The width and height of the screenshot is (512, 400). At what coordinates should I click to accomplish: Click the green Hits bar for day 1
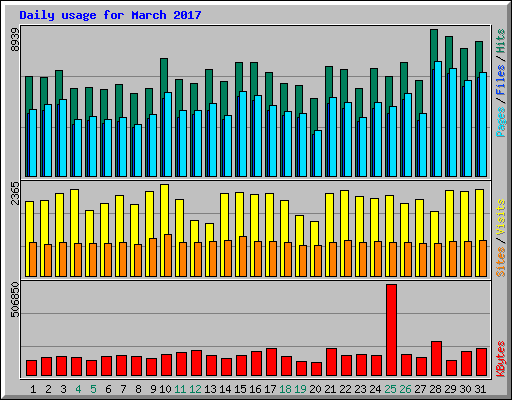(x=29, y=93)
